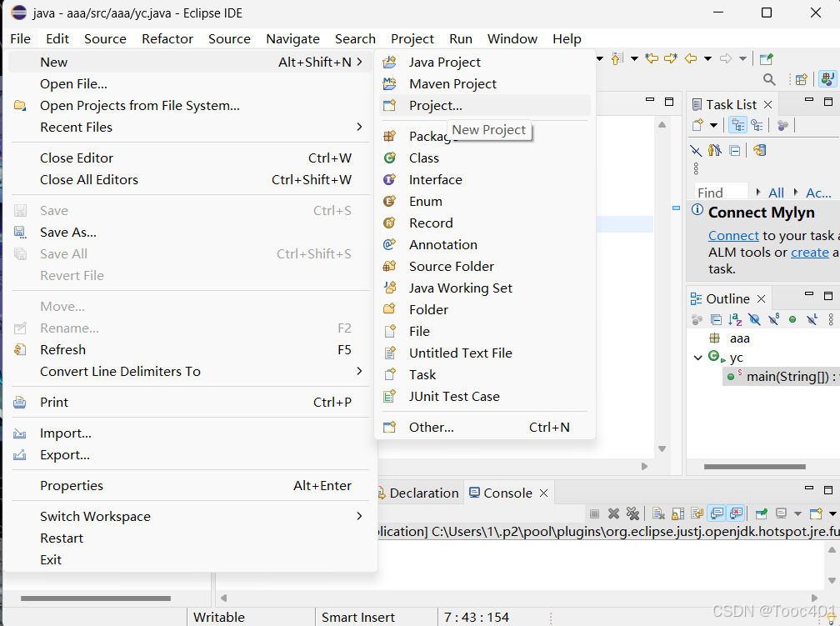Click Remove Launch icon in Console toolbar

point(614,513)
